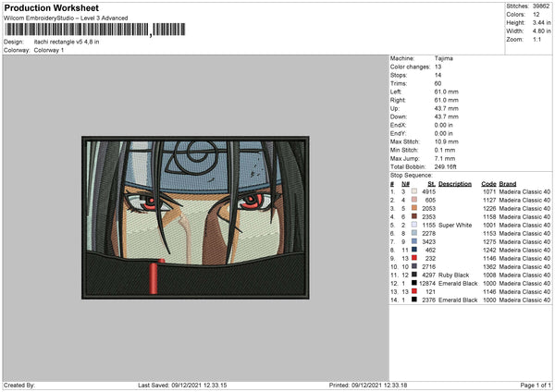Click the Page 1 of 1 indicator

click(536, 385)
